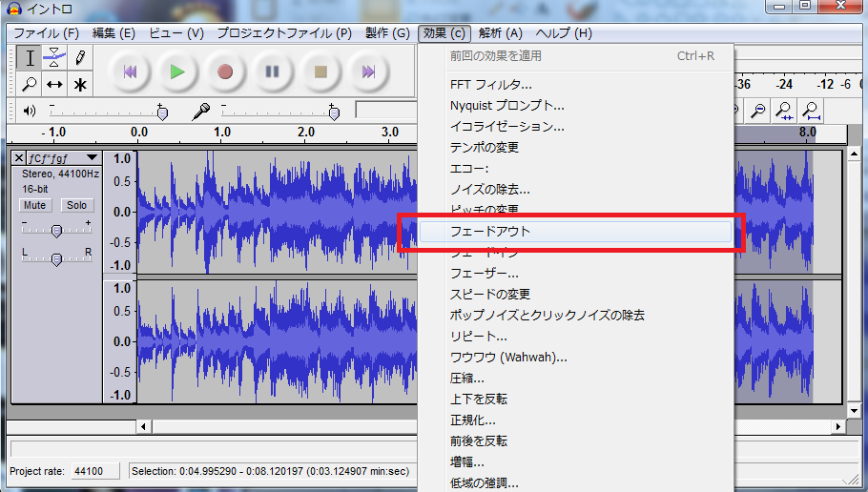This screenshot has width=868, height=492.
Task: Select the Multi-tool asterisk
Action: click(80, 84)
